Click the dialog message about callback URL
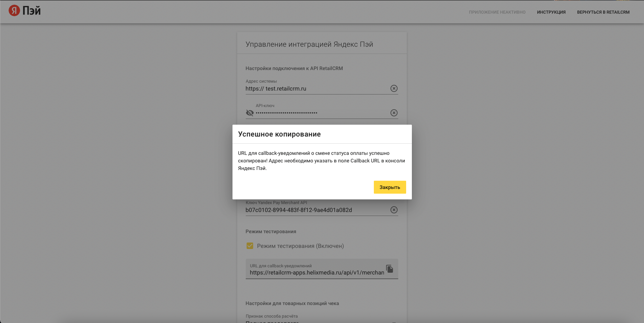The width and height of the screenshot is (644, 323). click(x=321, y=161)
